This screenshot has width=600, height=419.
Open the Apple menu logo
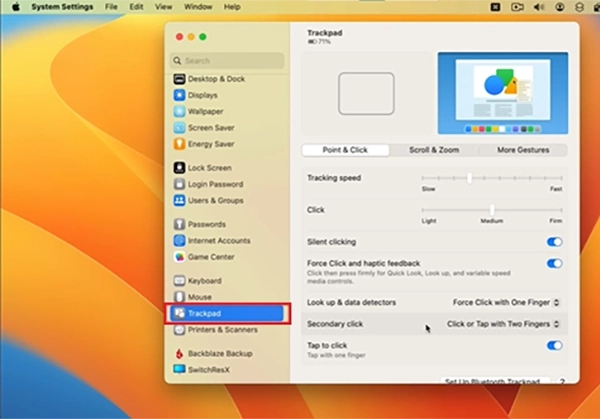pyautogui.click(x=16, y=7)
